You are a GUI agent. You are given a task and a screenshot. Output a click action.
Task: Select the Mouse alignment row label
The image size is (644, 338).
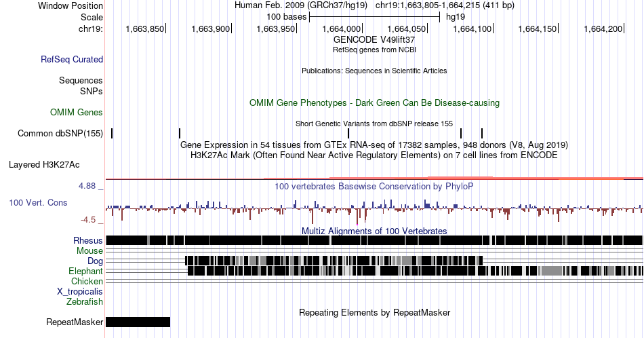89,251
